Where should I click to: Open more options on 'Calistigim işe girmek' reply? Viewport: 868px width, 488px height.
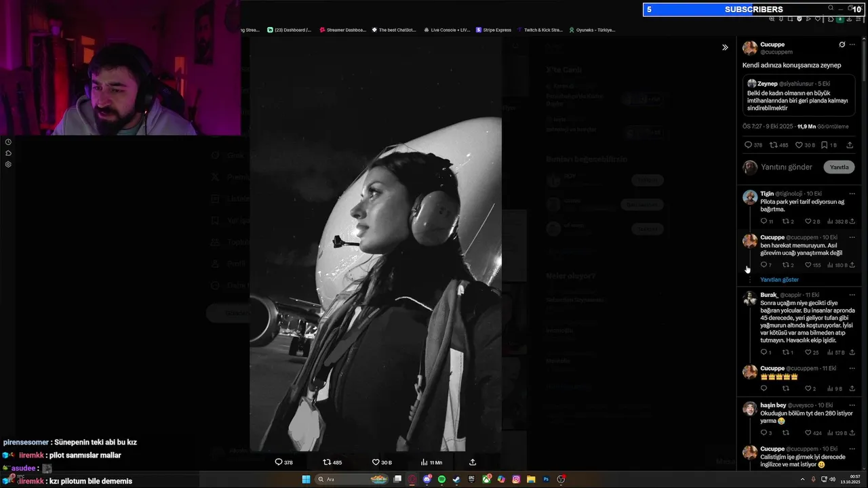click(x=852, y=449)
